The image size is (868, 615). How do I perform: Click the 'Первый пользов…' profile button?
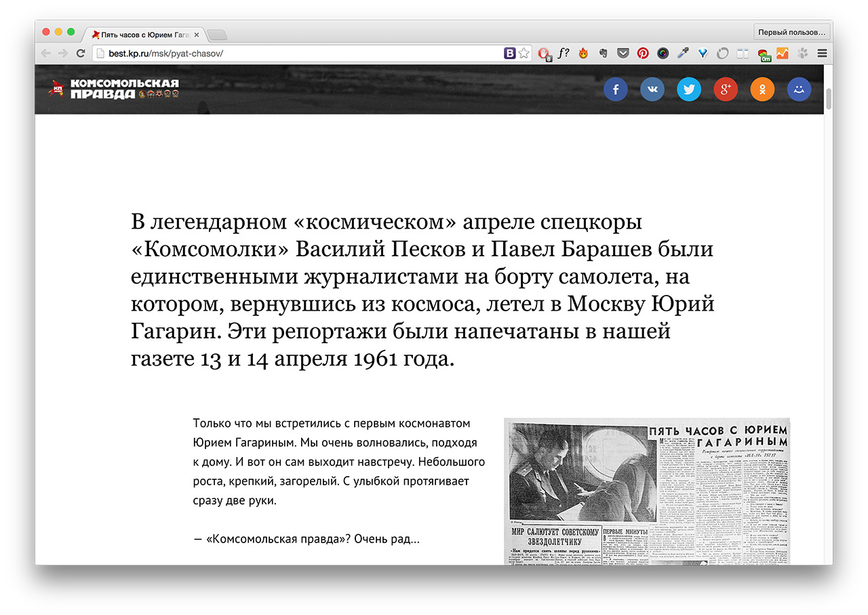pyautogui.click(x=792, y=32)
